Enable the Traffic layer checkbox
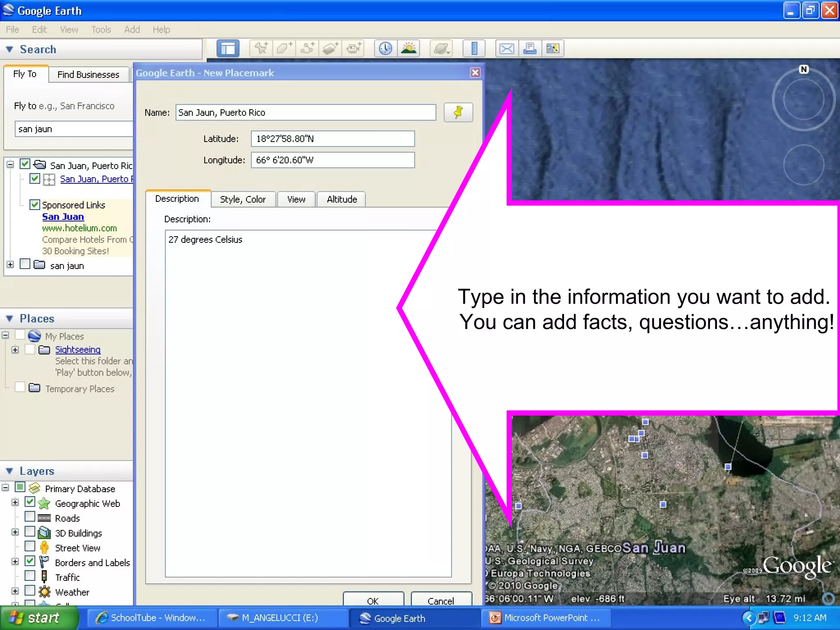This screenshot has width=840, height=630. [x=30, y=576]
